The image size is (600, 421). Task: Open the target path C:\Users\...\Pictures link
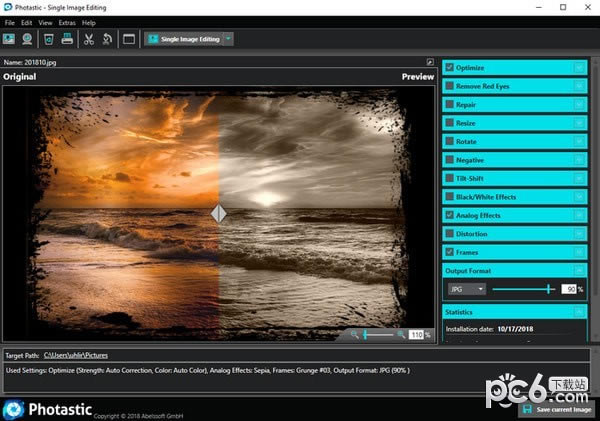point(75,355)
